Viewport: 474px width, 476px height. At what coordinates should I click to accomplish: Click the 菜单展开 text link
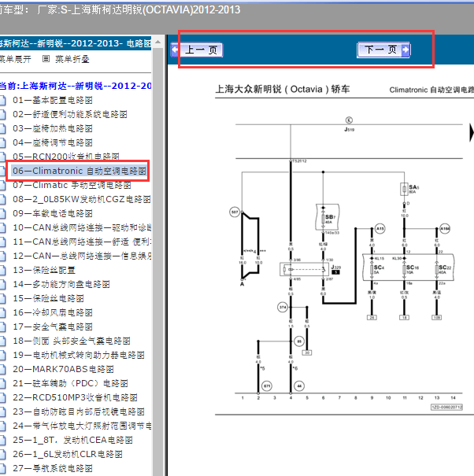(x=15, y=59)
